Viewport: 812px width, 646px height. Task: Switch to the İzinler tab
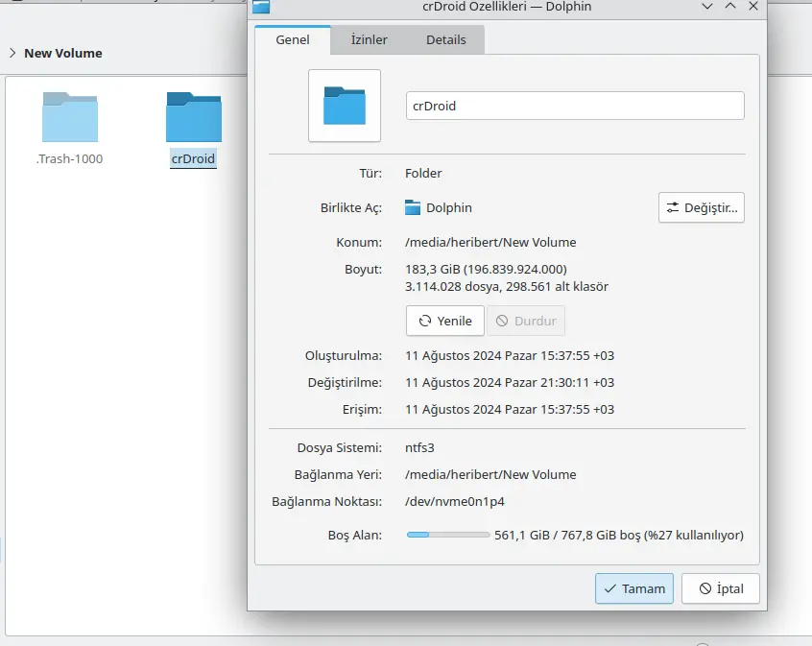pyautogui.click(x=370, y=40)
